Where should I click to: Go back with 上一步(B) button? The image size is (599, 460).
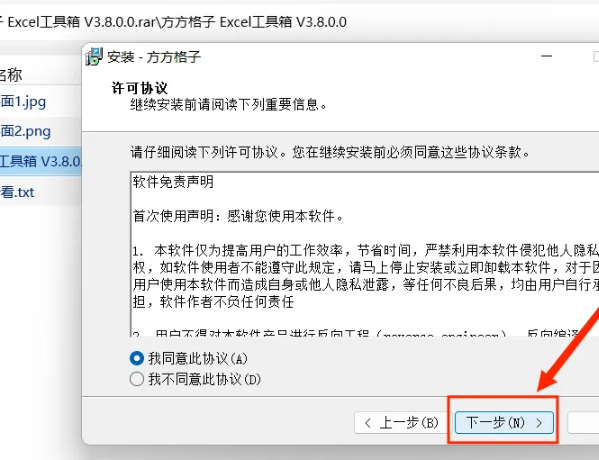click(x=401, y=423)
